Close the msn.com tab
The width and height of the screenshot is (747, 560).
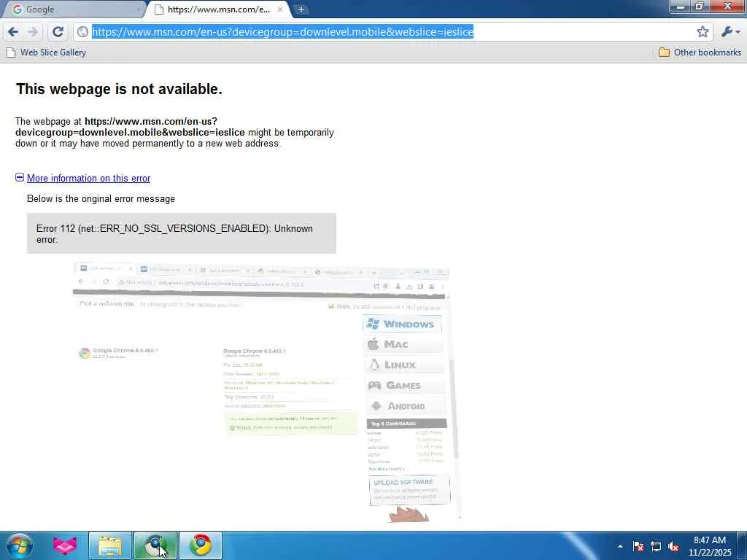point(280,9)
